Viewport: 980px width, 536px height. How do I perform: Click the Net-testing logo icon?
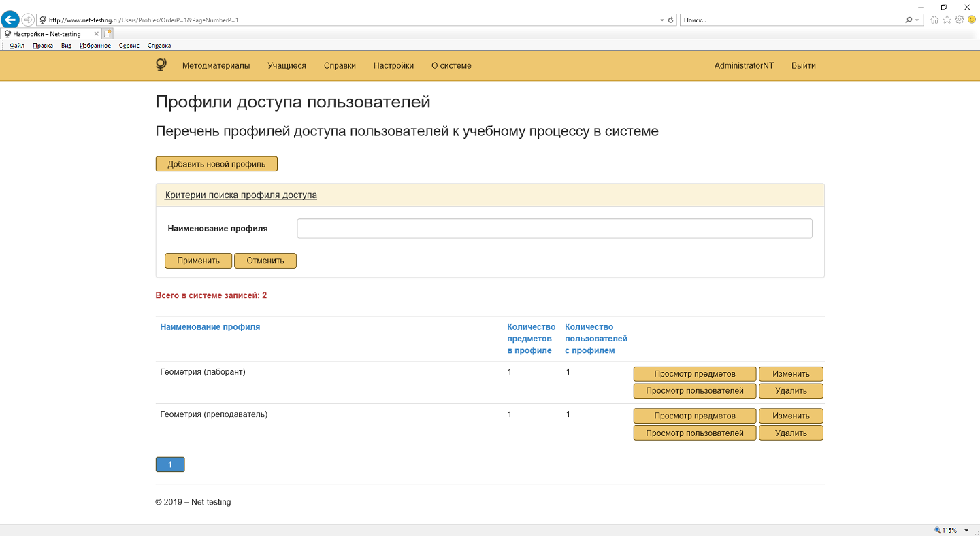pyautogui.click(x=161, y=65)
